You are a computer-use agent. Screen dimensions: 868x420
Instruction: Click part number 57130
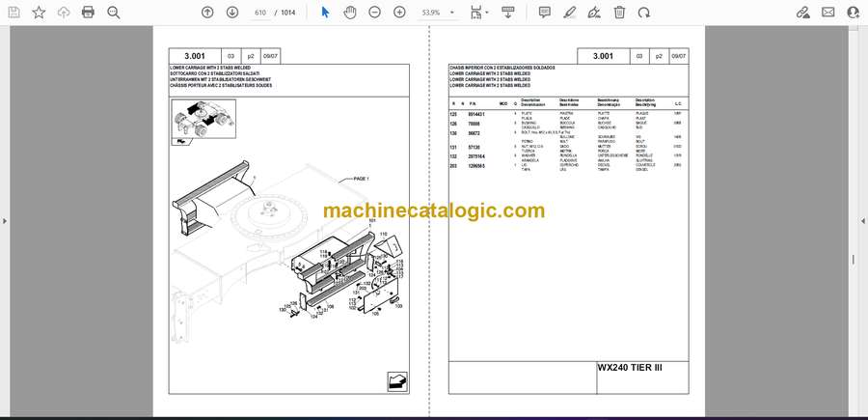pos(474,148)
